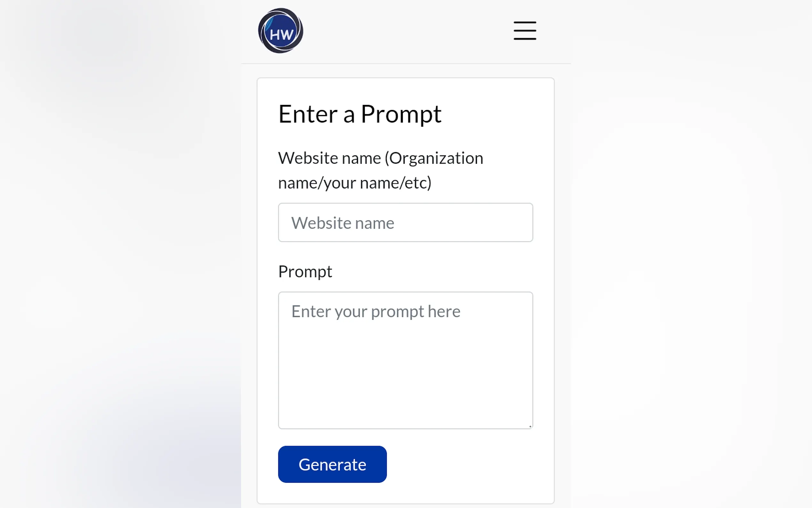This screenshot has width=812, height=508.
Task: Click blank card area right of Generate
Action: tap(470, 464)
